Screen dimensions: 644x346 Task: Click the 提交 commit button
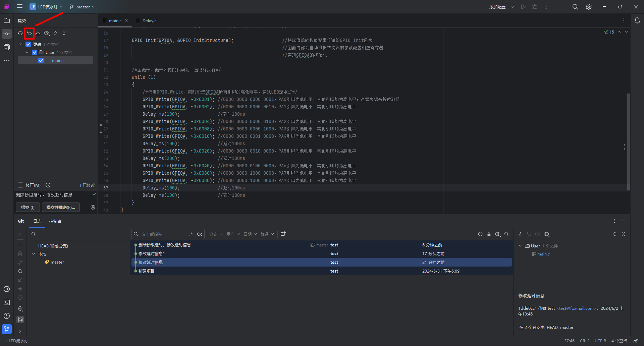[28, 207]
